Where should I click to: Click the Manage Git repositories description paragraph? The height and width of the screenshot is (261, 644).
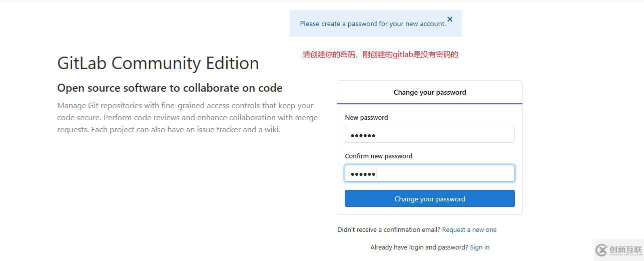(x=187, y=117)
